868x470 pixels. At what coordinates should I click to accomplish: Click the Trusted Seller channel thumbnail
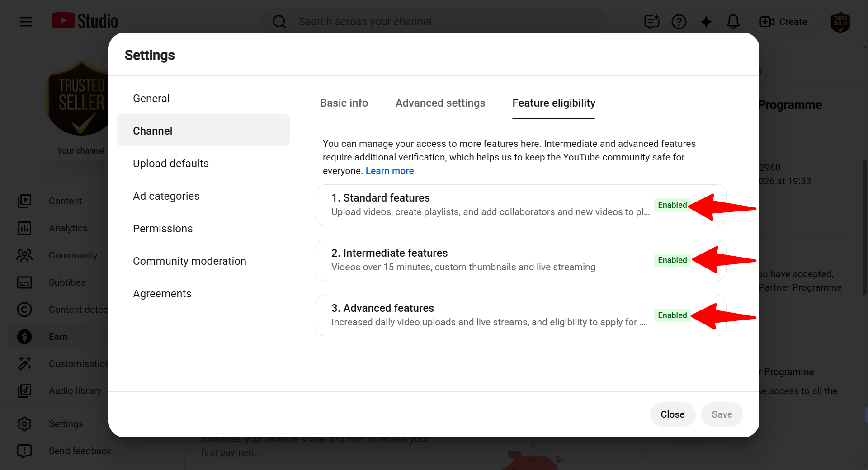[x=77, y=98]
